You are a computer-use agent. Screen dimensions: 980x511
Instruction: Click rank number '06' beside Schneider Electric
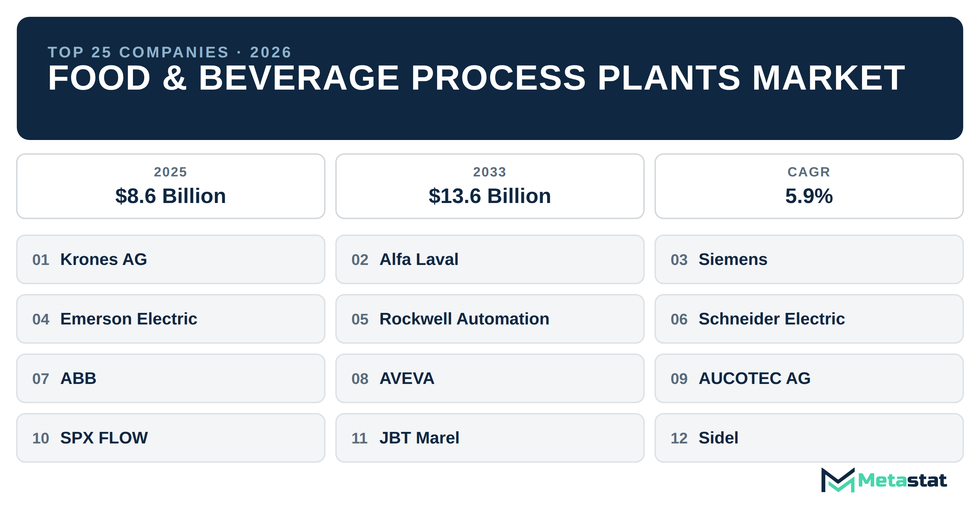tap(679, 319)
